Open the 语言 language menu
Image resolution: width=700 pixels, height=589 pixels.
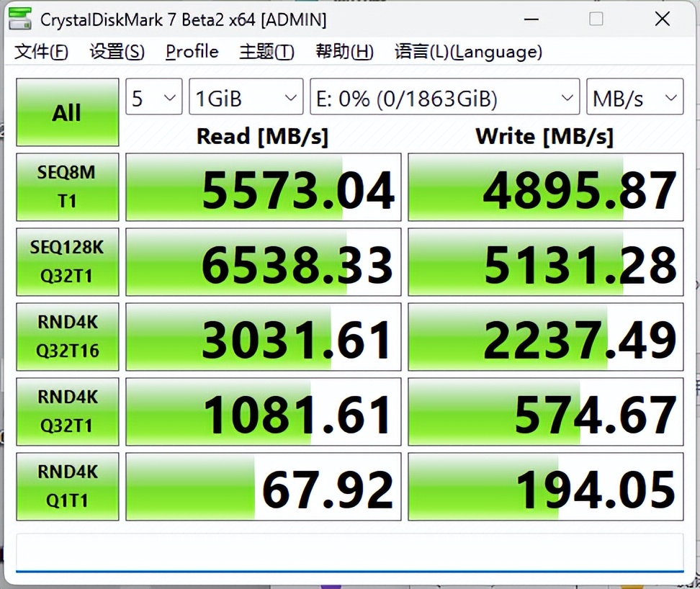467,52
